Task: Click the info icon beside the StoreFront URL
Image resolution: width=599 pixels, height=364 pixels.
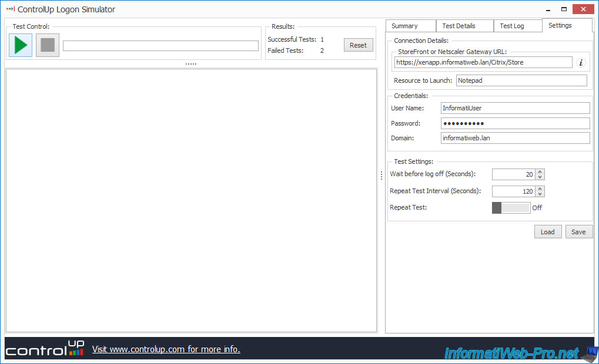Action: pyautogui.click(x=581, y=63)
